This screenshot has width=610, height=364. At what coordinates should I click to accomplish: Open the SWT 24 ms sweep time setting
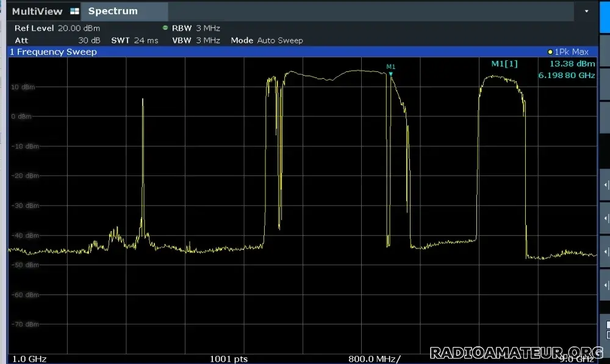point(134,40)
